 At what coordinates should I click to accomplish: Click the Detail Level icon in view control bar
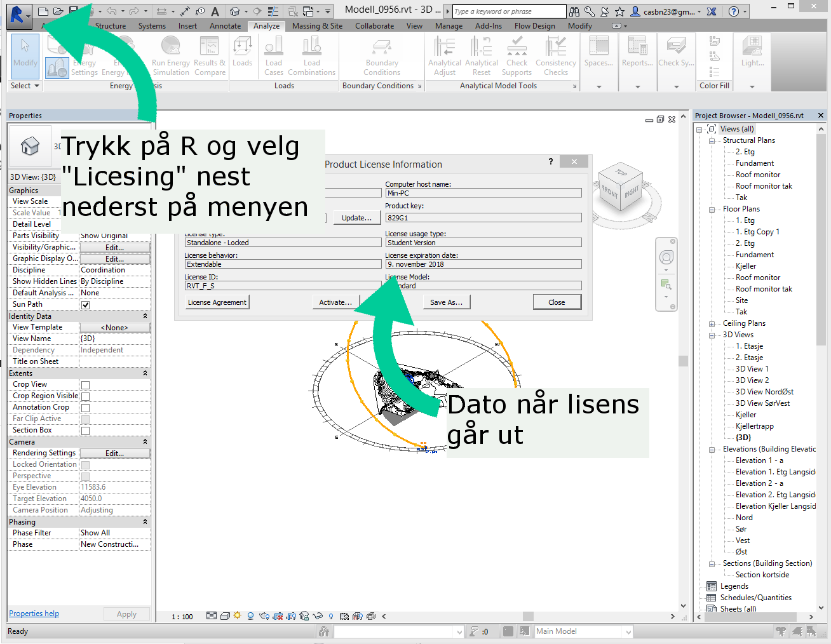coord(212,616)
